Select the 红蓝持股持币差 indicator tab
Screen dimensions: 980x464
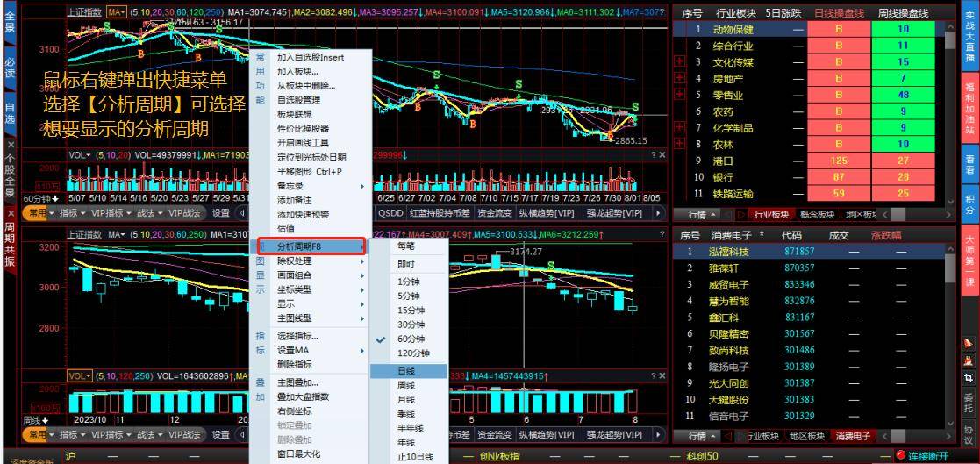tap(440, 213)
